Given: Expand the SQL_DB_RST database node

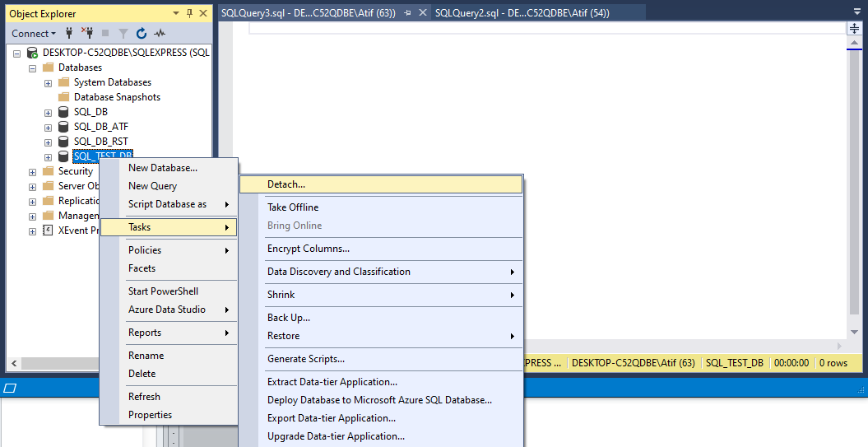Looking at the screenshot, I should [x=49, y=142].
